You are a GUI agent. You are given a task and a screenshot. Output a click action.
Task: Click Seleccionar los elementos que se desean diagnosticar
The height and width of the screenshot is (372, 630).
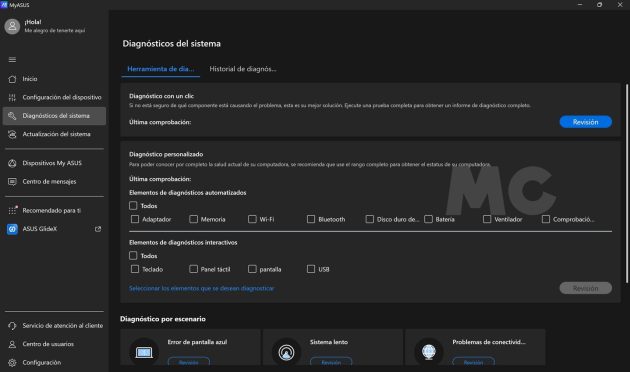[201, 288]
